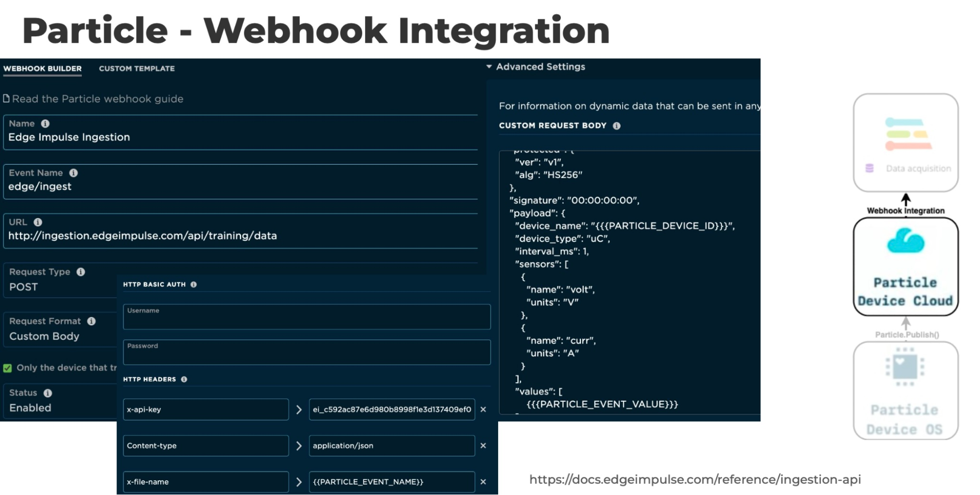Screen dimensions: 980x495
Task: Click the chevron arrow in the x-file-name row
Action: click(299, 482)
